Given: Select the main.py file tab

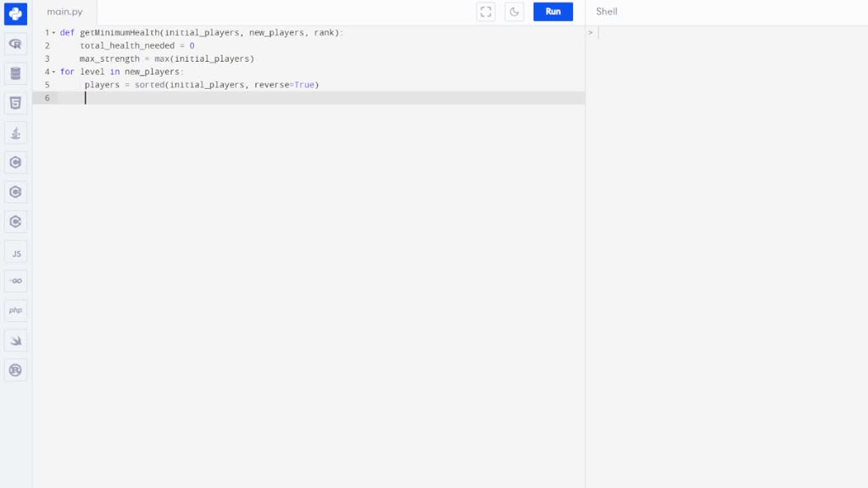Looking at the screenshot, I should tap(64, 12).
